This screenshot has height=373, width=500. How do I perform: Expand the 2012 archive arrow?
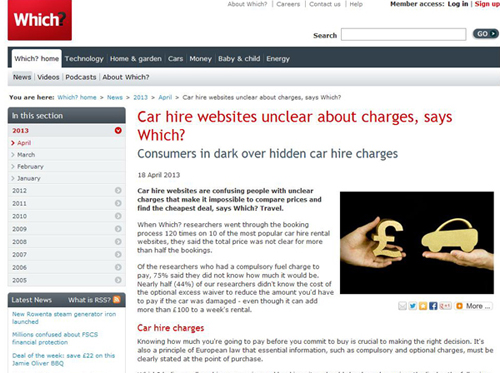tap(118, 190)
